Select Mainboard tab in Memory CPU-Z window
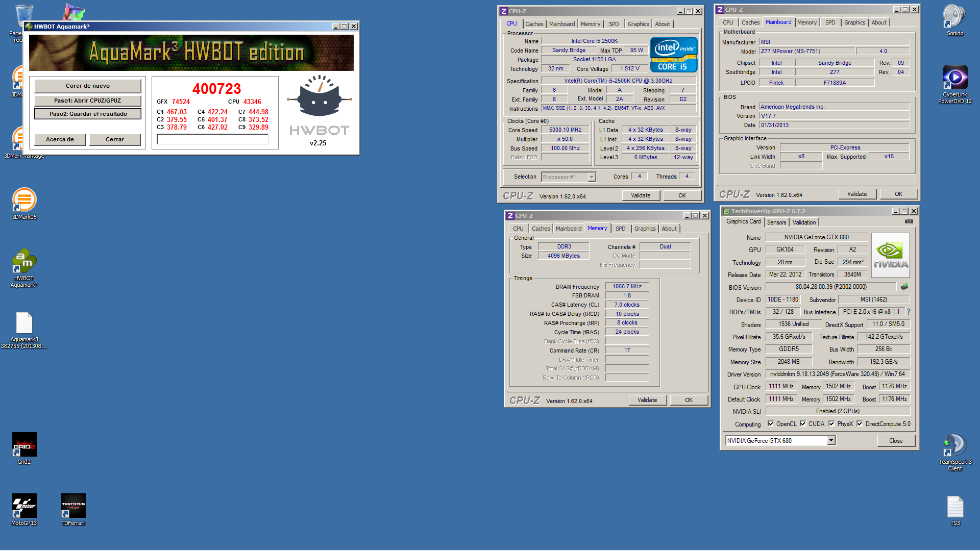This screenshot has width=980, height=551. pyautogui.click(x=568, y=229)
